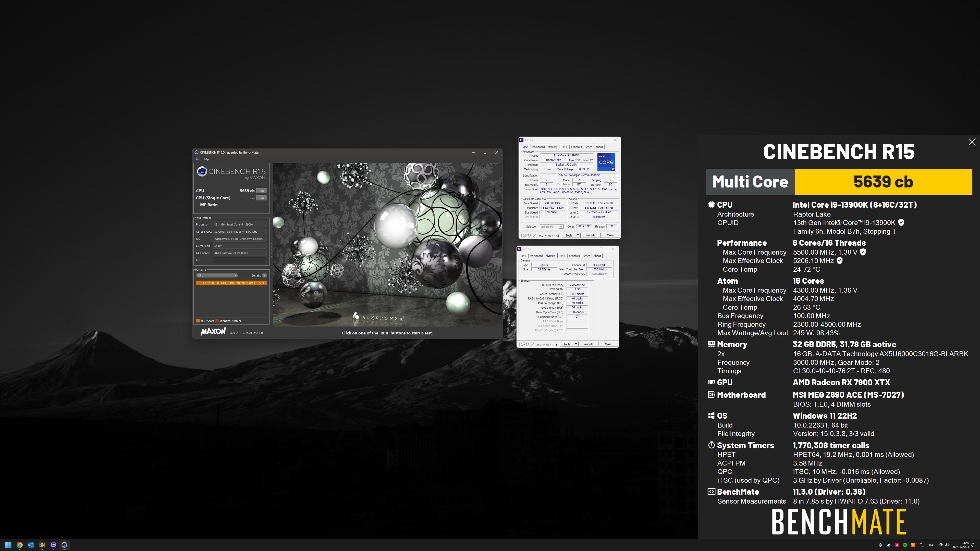Image resolution: width=980 pixels, height=551 pixels.
Task: Open the notification bell in the taskbar
Action: click(x=973, y=545)
